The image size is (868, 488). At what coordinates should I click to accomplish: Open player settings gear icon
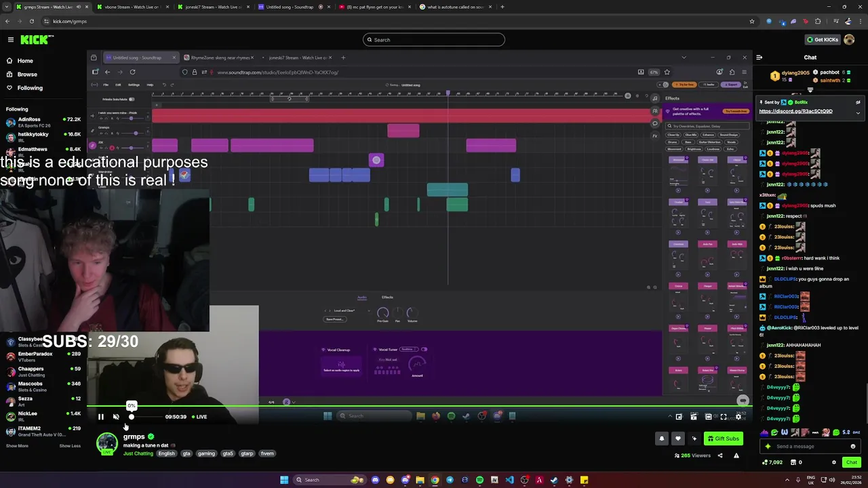(738, 417)
